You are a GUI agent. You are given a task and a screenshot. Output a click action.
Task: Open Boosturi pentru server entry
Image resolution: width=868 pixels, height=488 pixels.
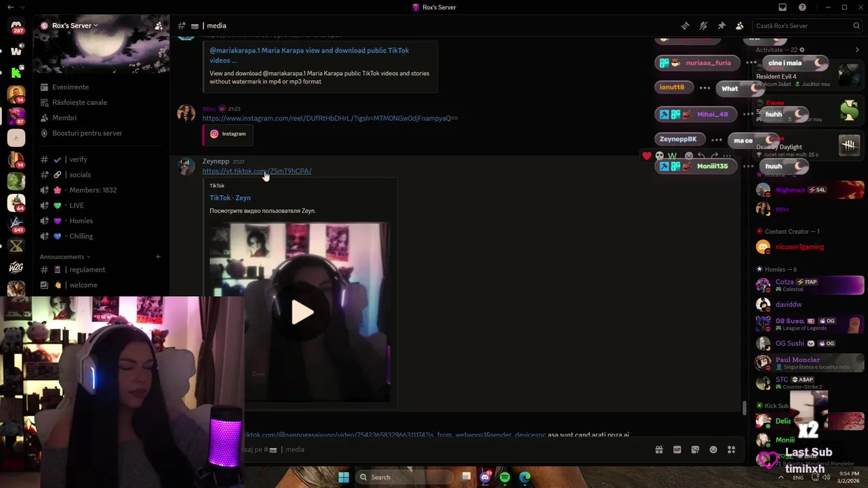tap(102, 133)
